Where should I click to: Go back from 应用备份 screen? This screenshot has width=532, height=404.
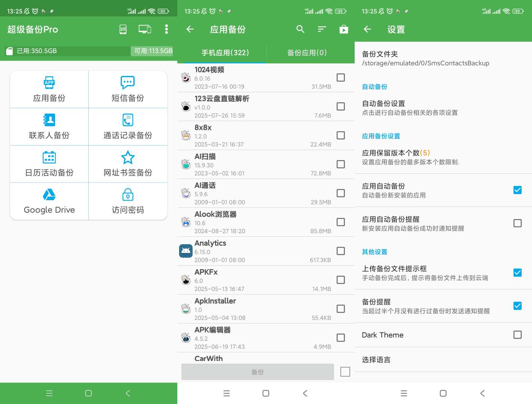[190, 29]
